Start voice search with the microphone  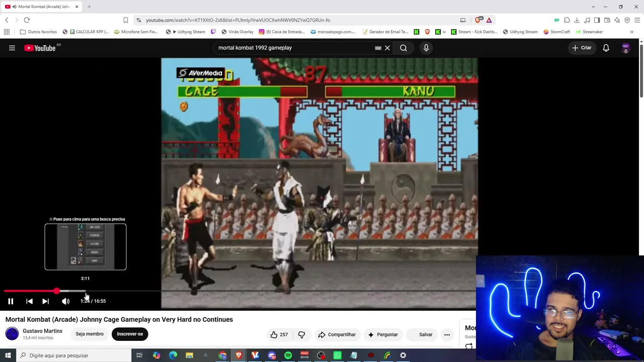426,48
